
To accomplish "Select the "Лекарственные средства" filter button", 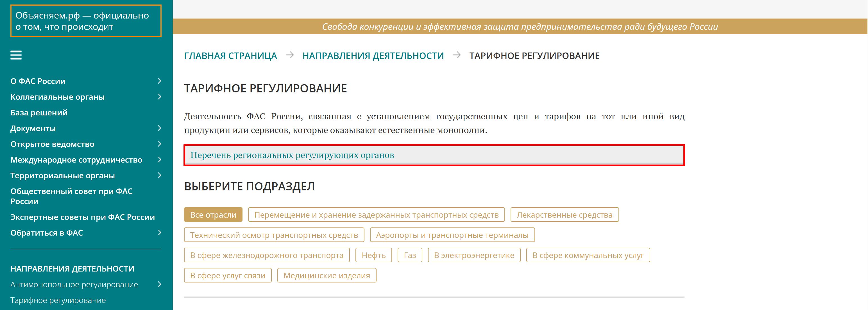I will (565, 215).
